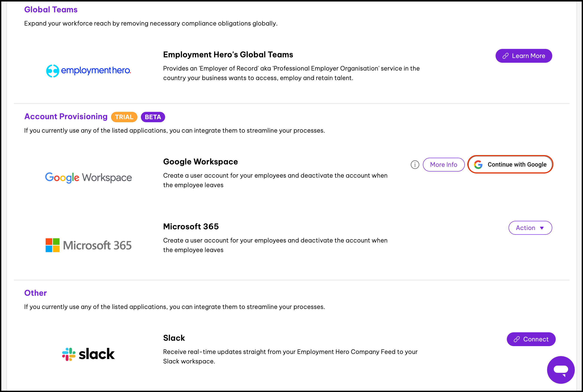The image size is (583, 392).
Task: Click the Global Teams section heading
Action: click(x=51, y=10)
